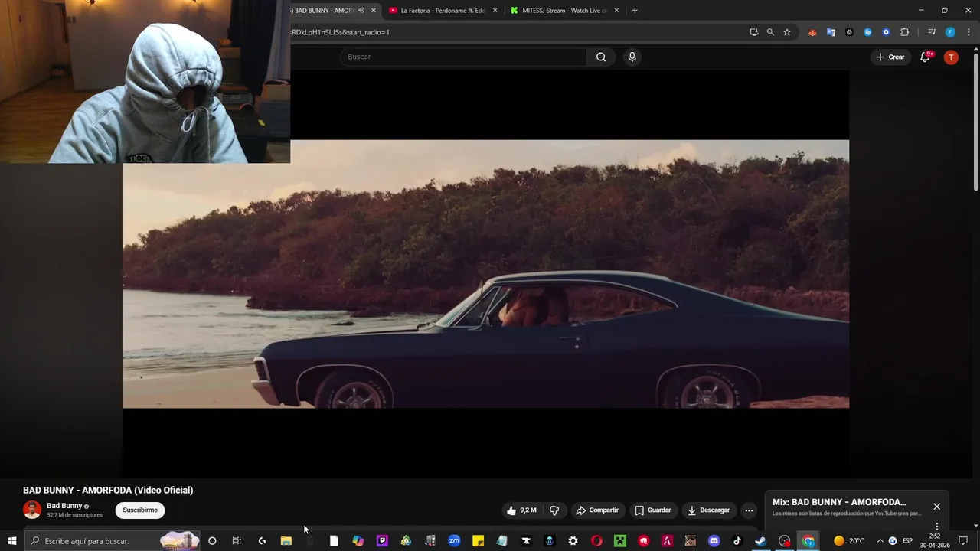This screenshot has height=551, width=980.
Task: Open Zoom from the taskbar
Action: [454, 541]
